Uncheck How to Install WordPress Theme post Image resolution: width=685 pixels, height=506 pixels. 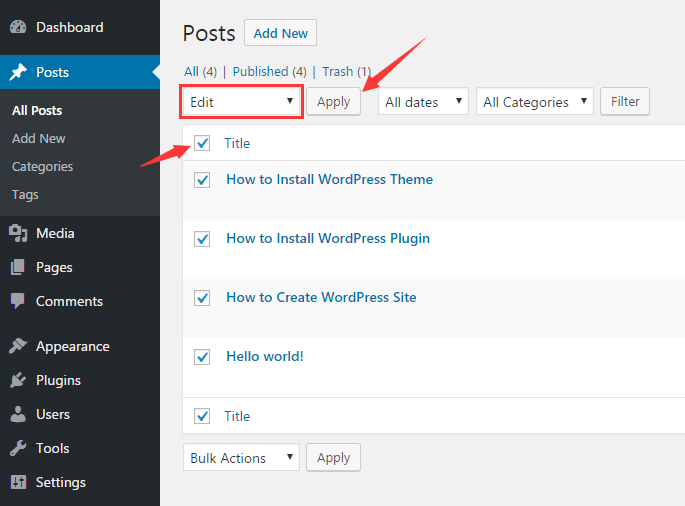click(x=202, y=180)
